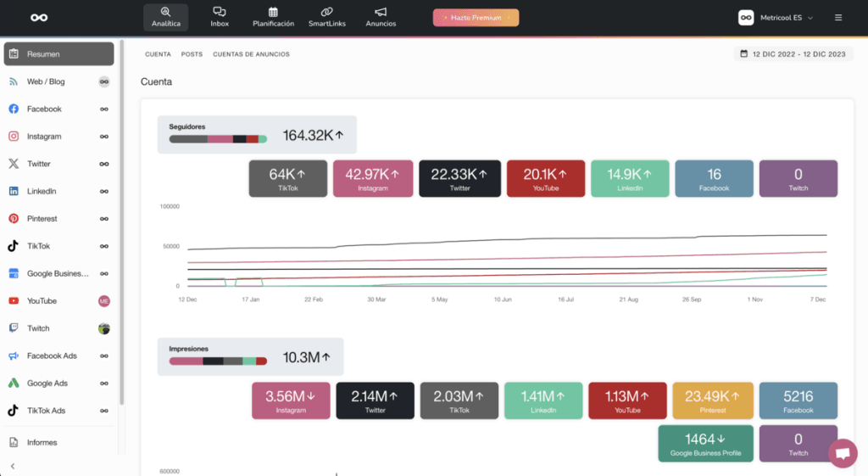Click the account badge next to Web / Blog
Screen dimensions: 868x476
104,81
